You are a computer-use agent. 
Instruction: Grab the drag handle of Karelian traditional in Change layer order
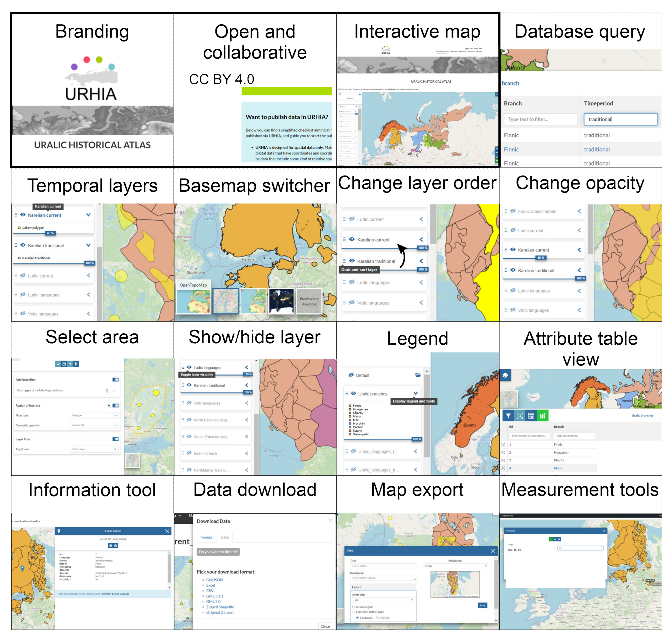click(x=344, y=261)
